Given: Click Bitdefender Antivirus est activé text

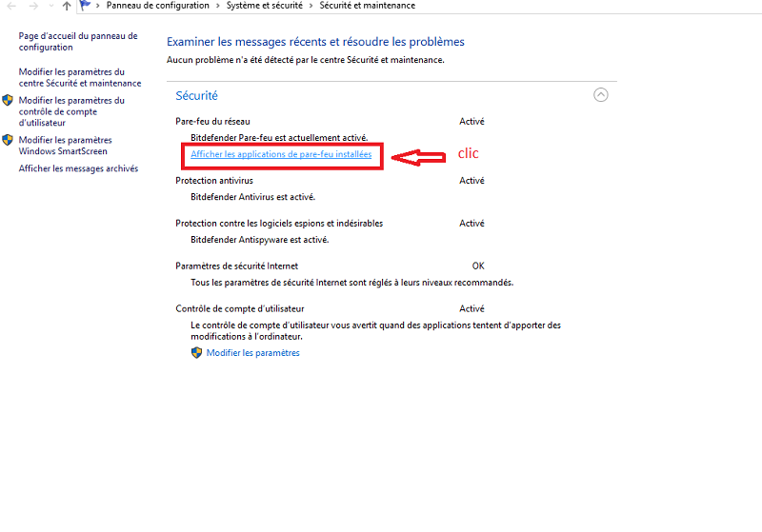Looking at the screenshot, I should coord(252,197).
